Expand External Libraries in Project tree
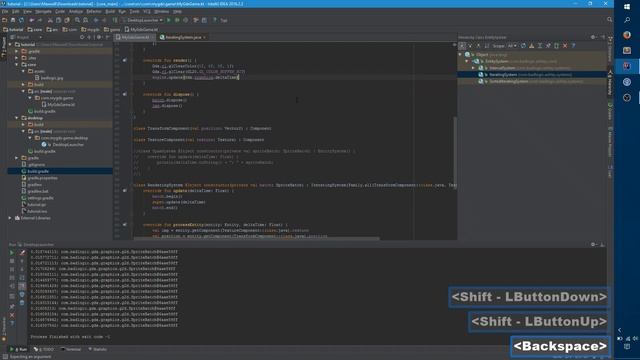 coord(10,218)
